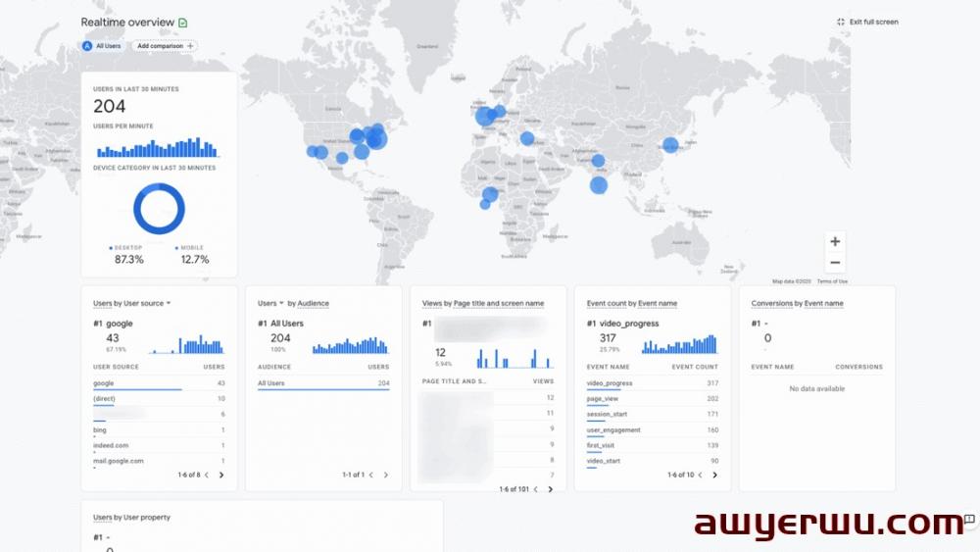Select the All Users comparison chip
Screen dimensions: 980x552
[x=102, y=46]
